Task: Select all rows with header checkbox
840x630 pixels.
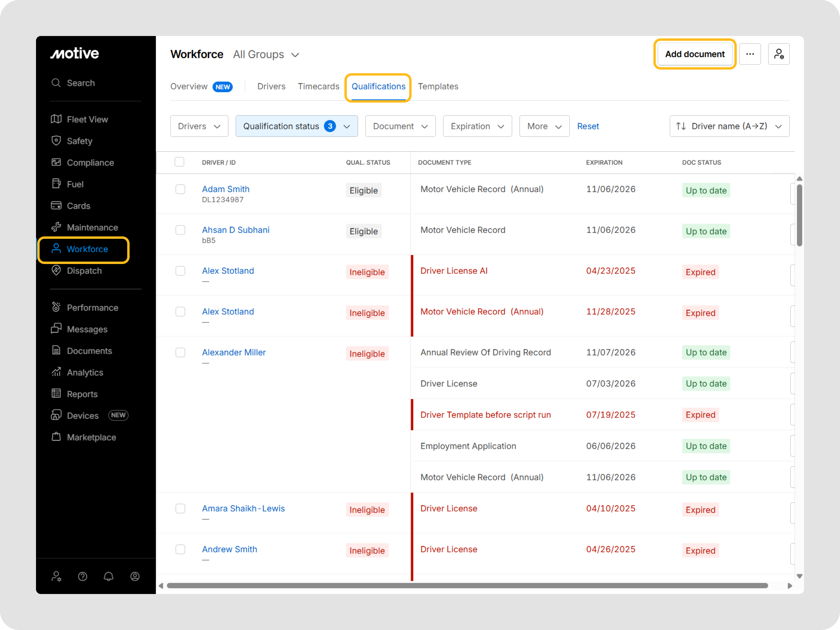Action: [x=179, y=162]
